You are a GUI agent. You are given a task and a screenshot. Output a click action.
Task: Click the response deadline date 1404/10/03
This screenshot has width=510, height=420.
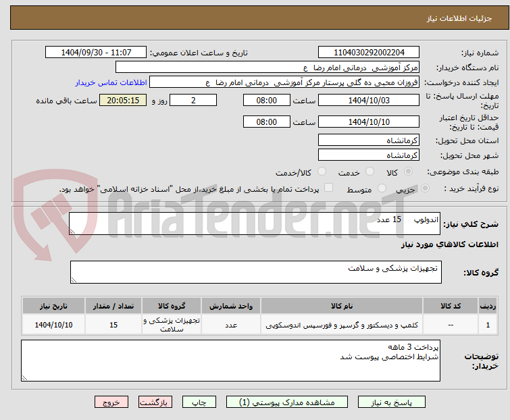369,100
